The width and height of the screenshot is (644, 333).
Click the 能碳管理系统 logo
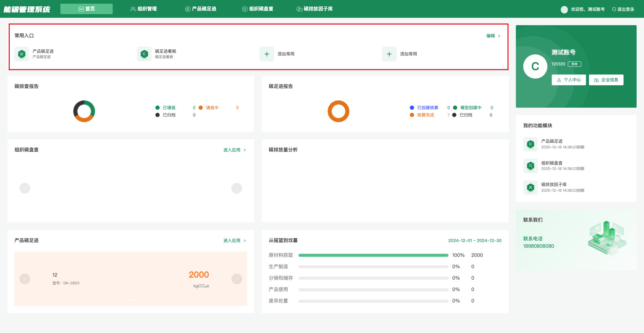click(x=27, y=9)
